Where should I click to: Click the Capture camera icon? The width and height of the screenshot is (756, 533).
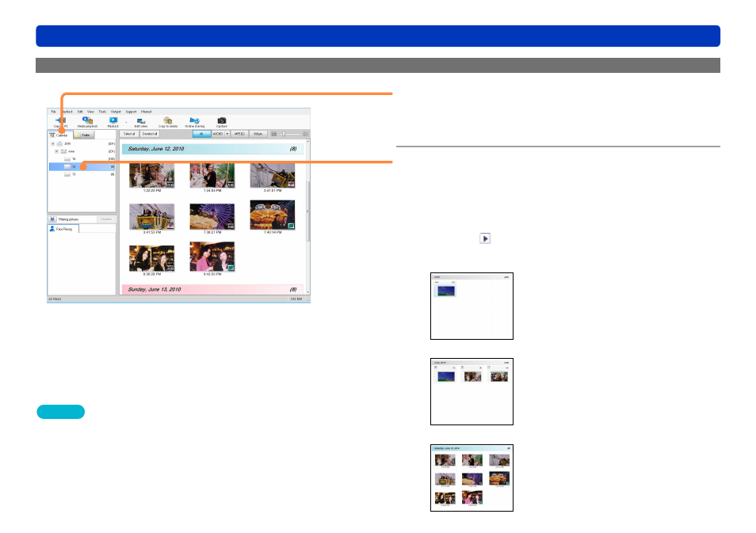tap(222, 120)
